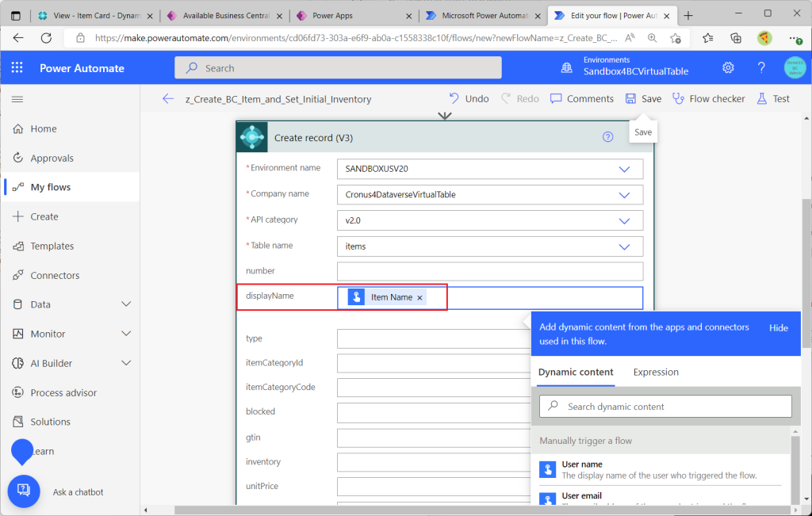Expand the API category dropdown
Image resolution: width=812 pixels, height=516 pixels.
click(625, 221)
